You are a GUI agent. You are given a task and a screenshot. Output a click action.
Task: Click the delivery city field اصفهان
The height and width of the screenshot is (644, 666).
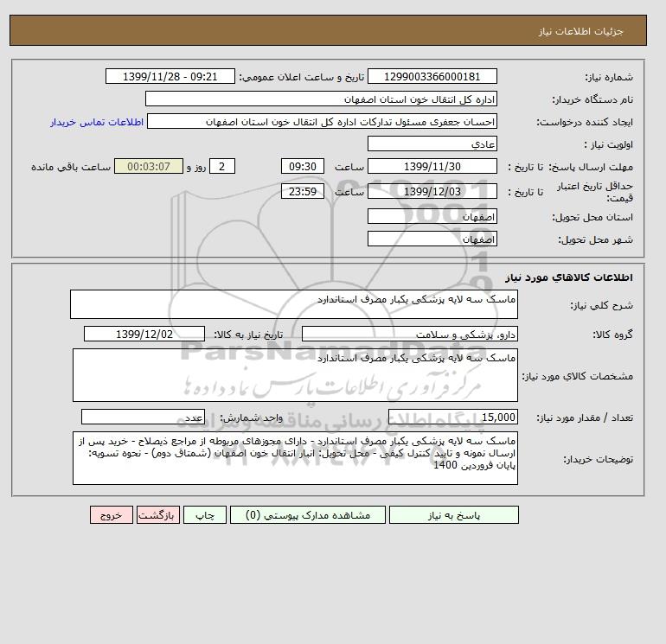[x=432, y=239]
